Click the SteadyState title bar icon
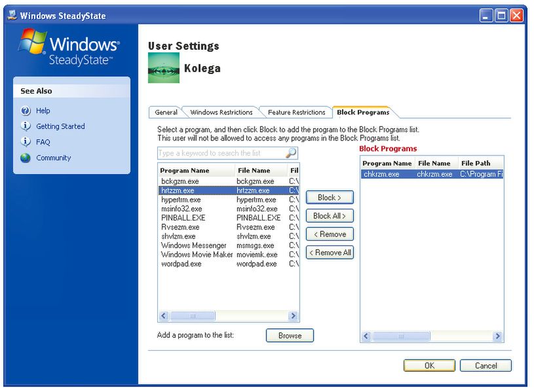The height and width of the screenshot is (392, 534). coord(12,15)
